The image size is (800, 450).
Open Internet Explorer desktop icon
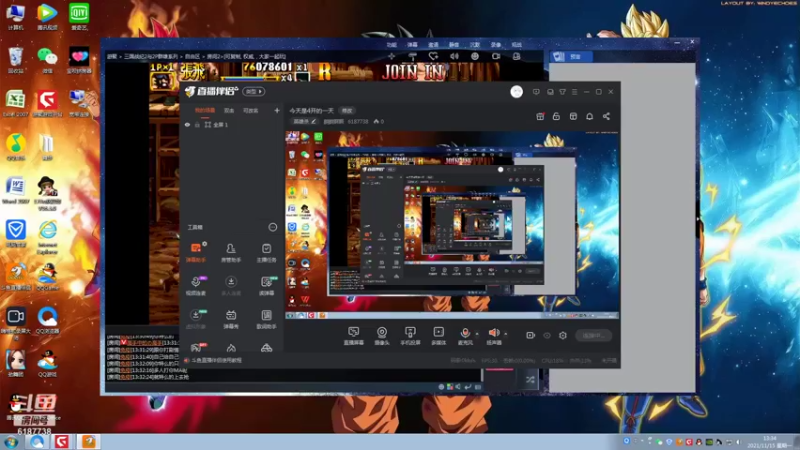coord(47,238)
